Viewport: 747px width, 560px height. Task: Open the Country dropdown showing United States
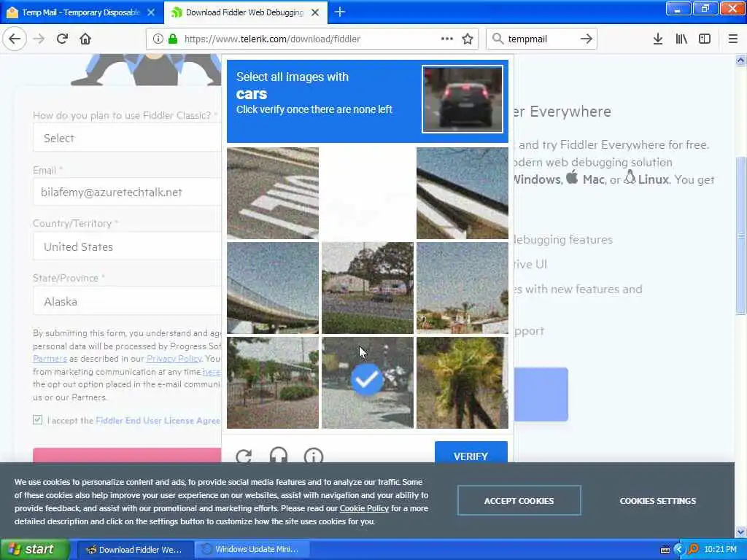point(127,246)
